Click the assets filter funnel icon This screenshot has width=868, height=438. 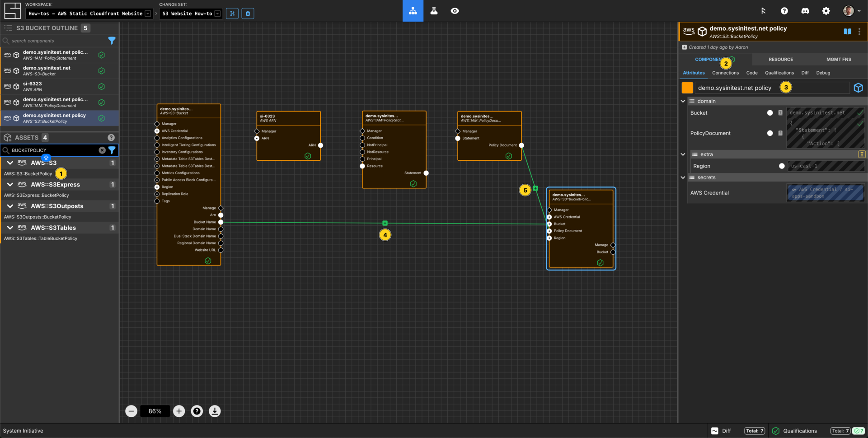pos(112,150)
